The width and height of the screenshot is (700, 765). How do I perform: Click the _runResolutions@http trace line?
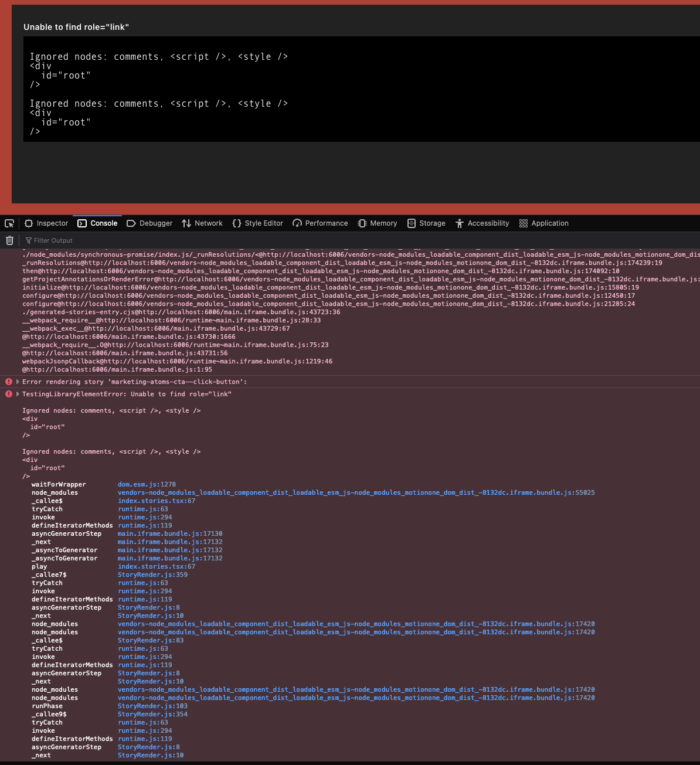(x=342, y=263)
